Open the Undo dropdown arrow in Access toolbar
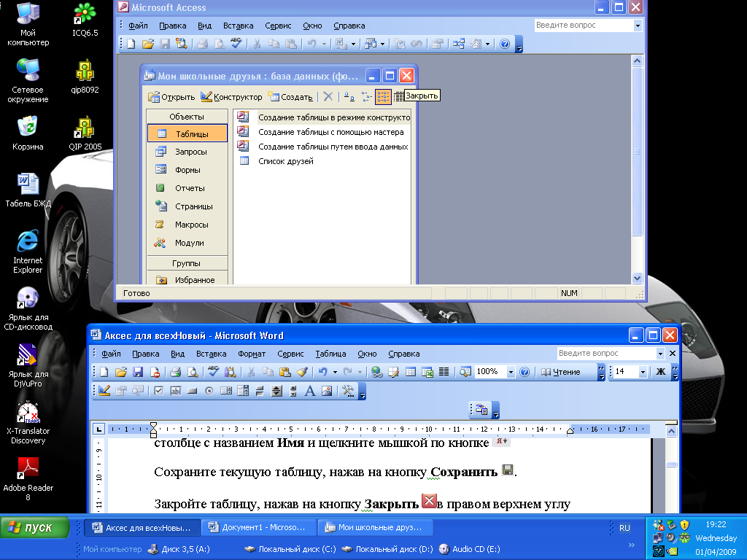This screenshot has width=747, height=560. point(325,44)
